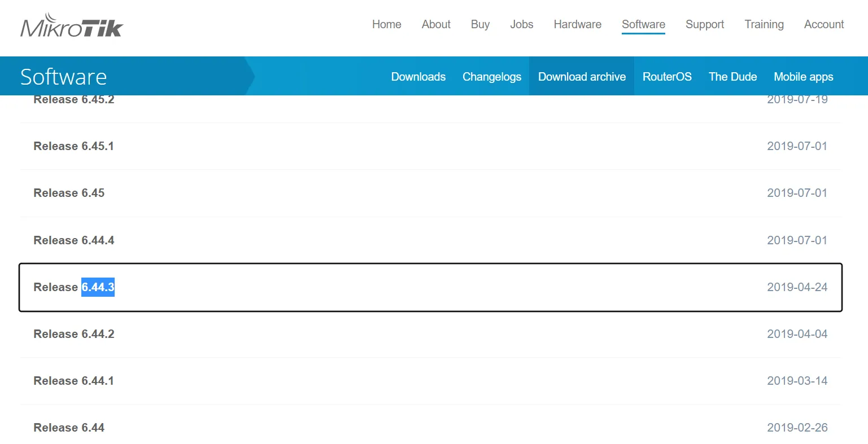Open the RouterOS tab

coord(667,77)
